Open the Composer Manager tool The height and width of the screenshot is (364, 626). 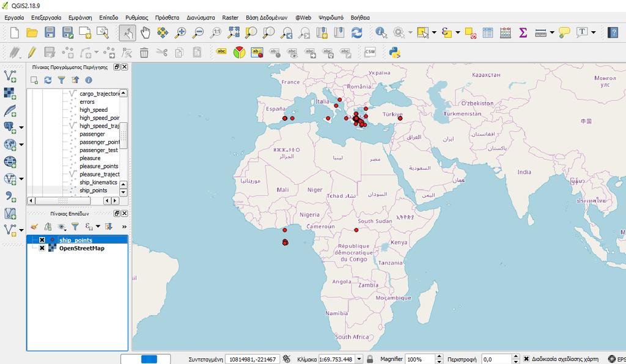coord(103,32)
